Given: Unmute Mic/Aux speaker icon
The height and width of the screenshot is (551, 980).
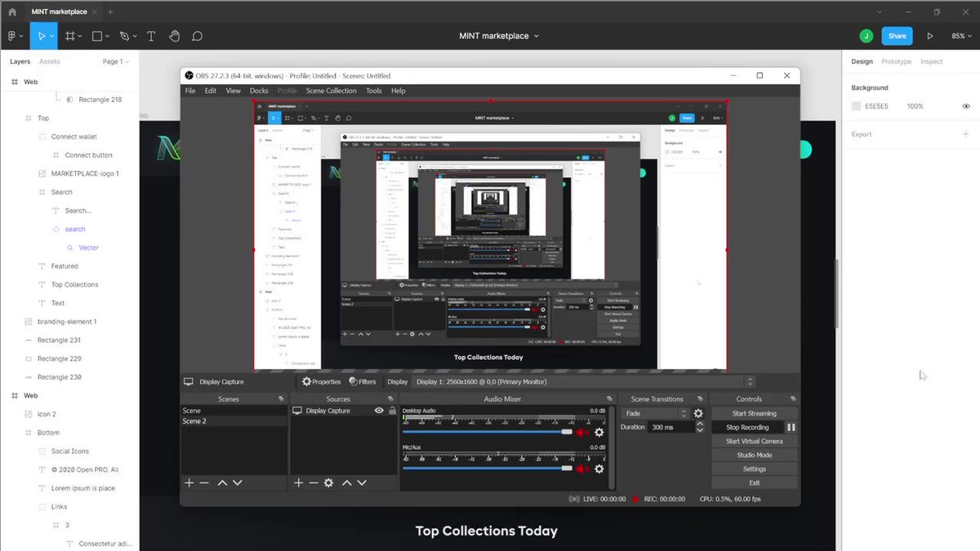Looking at the screenshot, I should pyautogui.click(x=583, y=469).
